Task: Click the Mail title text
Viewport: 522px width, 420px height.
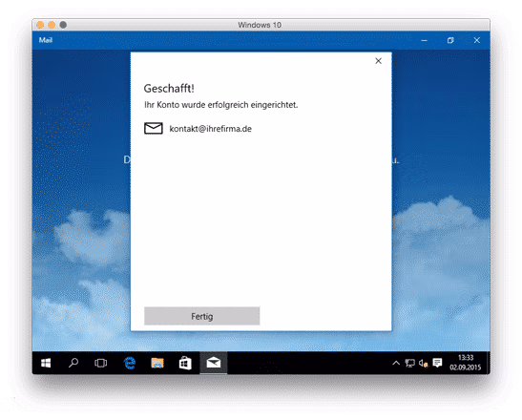Action: [46, 40]
